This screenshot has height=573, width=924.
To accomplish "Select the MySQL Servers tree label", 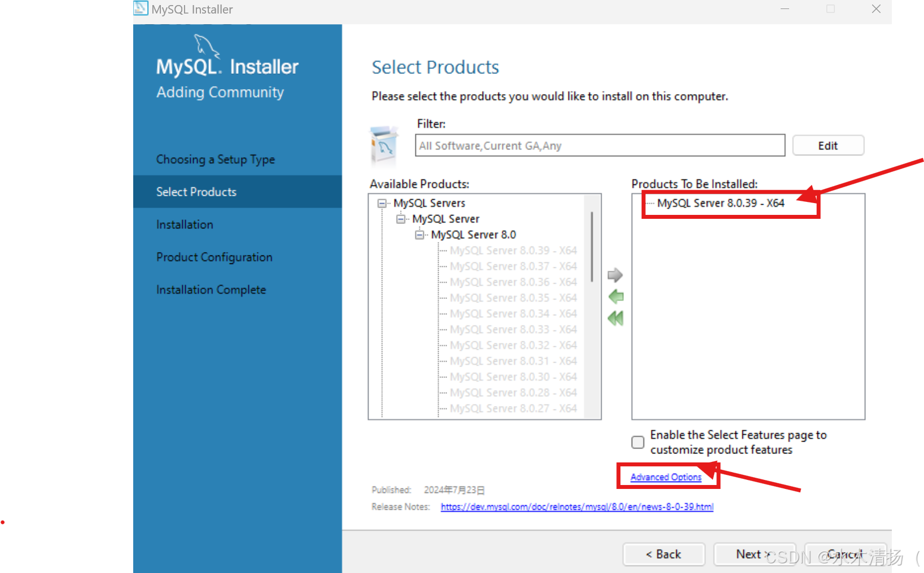I will pyautogui.click(x=429, y=203).
